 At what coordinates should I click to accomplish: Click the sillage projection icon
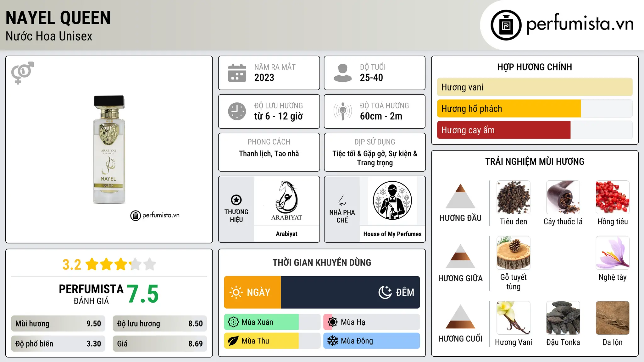click(342, 111)
